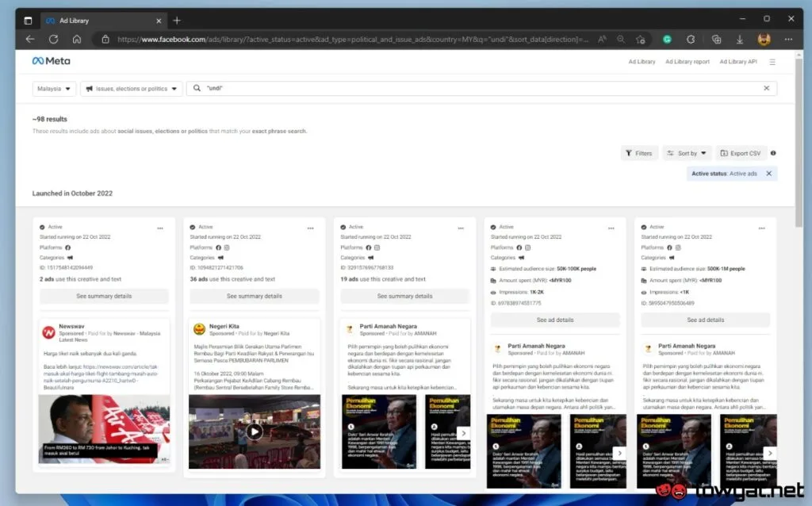
Task: Open Ad Library nav link
Action: 642,62
